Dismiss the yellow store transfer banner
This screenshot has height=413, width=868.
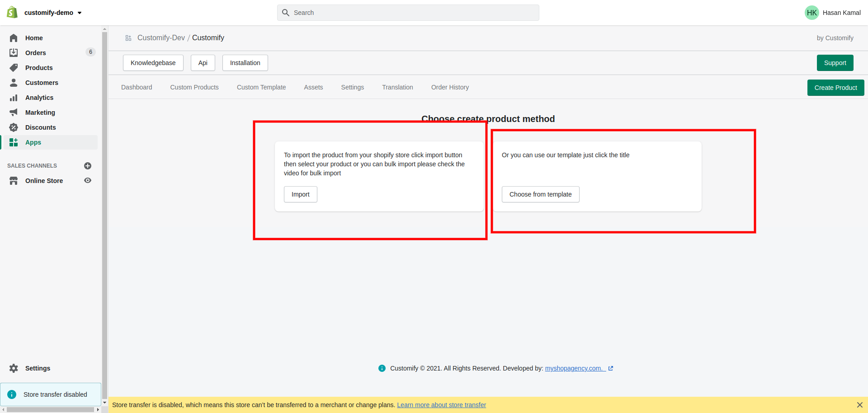tap(859, 405)
